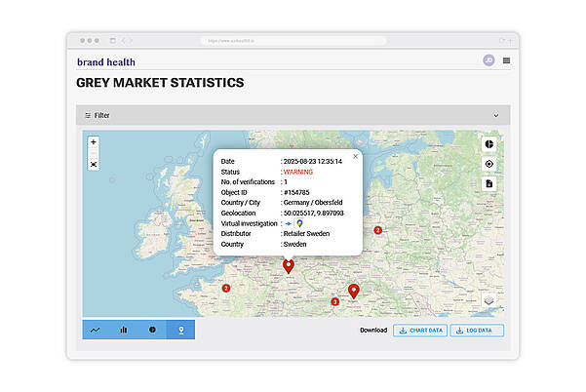Open the pie chart map view
The height and width of the screenshot is (392, 586).
click(x=489, y=143)
